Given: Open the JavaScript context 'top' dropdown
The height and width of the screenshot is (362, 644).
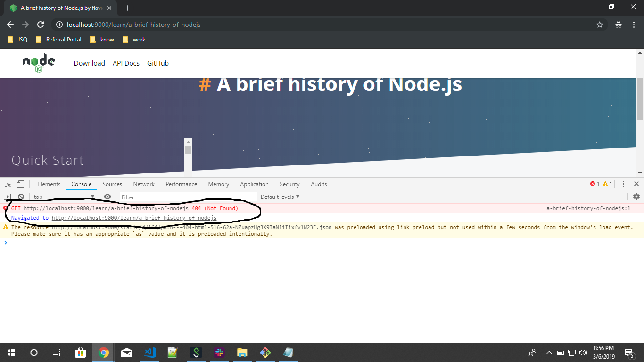Looking at the screenshot, I should click(64, 197).
